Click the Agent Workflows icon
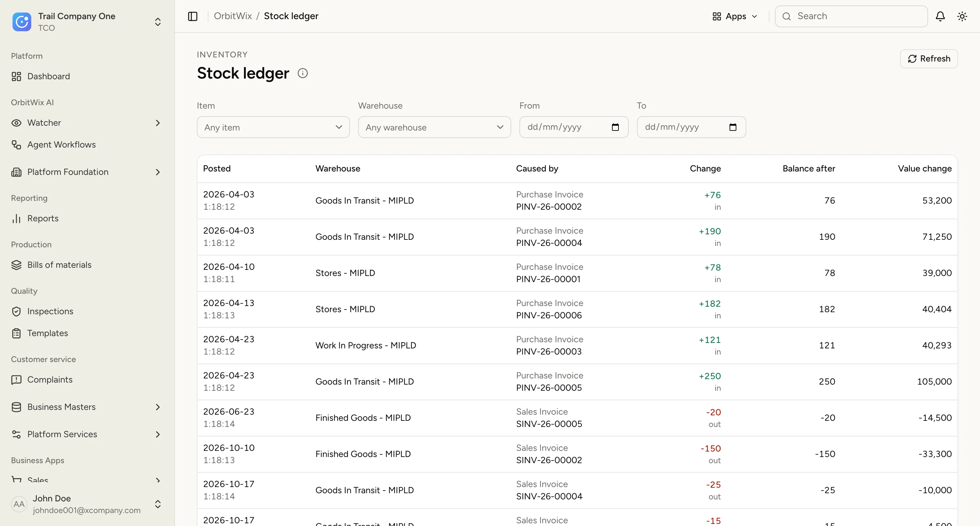The image size is (980, 526). 16,144
